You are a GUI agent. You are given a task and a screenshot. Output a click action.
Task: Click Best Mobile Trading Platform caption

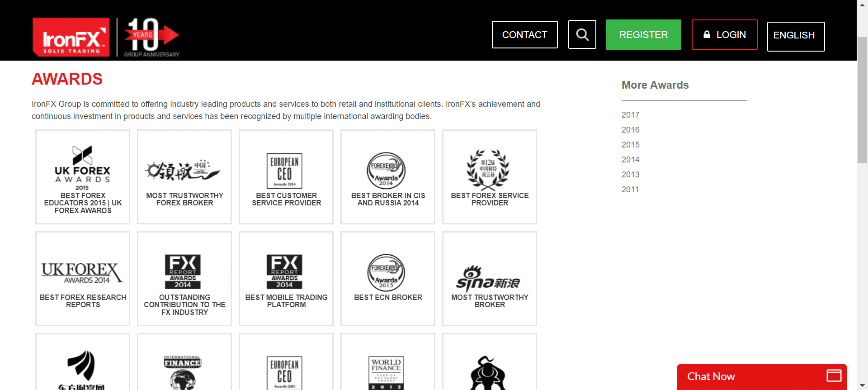[286, 301]
